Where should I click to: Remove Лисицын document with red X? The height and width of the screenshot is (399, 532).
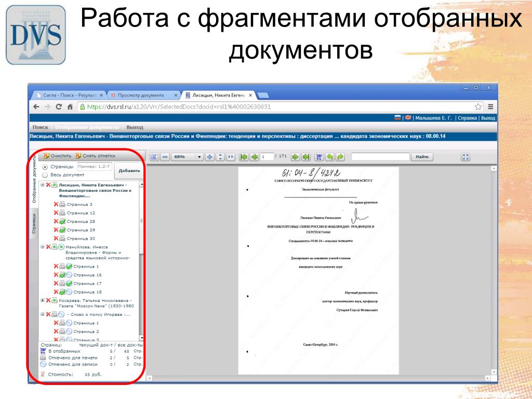click(x=48, y=185)
